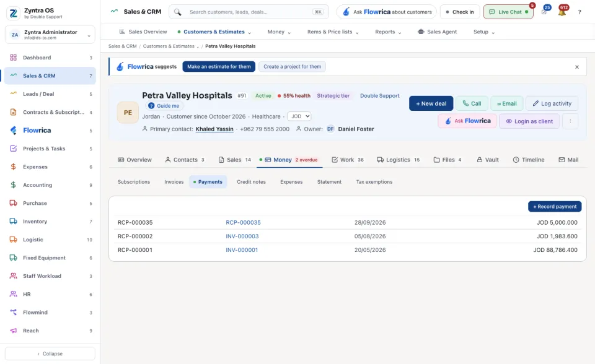Open the Reach megaphone icon

point(13,331)
